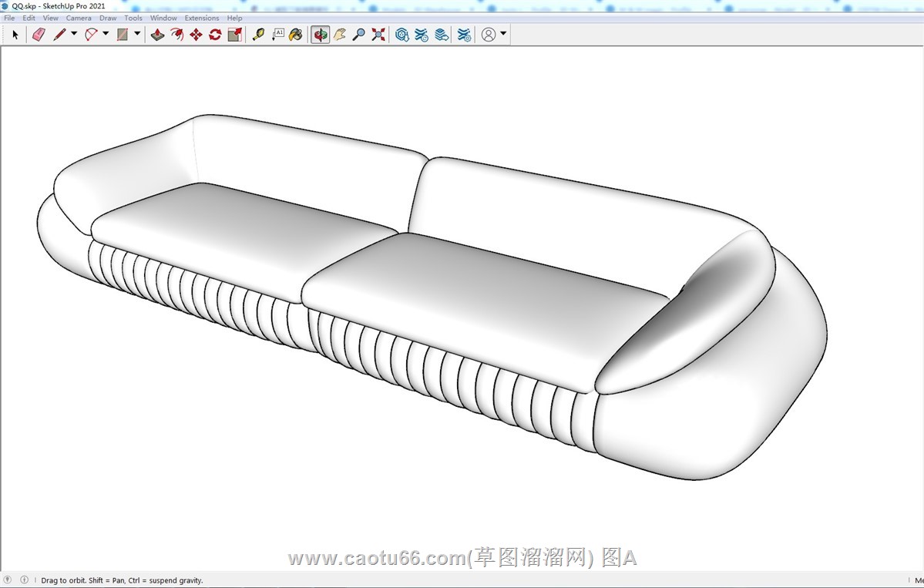Activate the Paint Bucket tool
The height and width of the screenshot is (588, 924).
(296, 35)
